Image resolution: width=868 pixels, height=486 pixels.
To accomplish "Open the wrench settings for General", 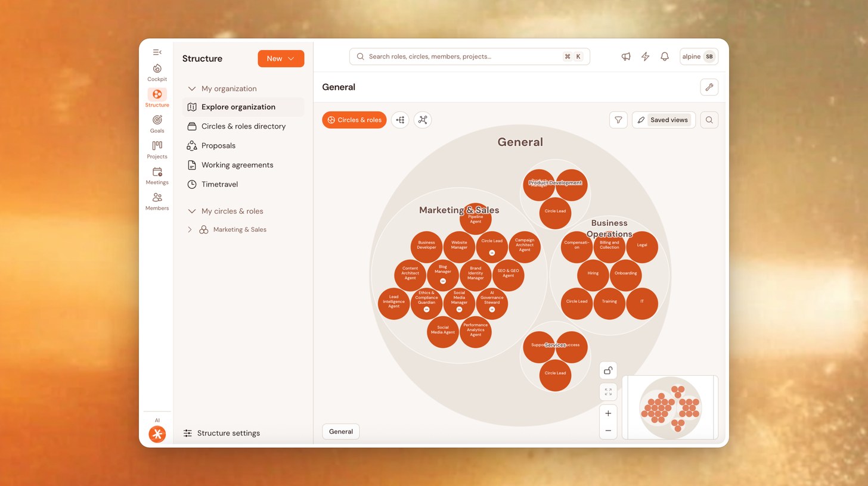I will 709,87.
